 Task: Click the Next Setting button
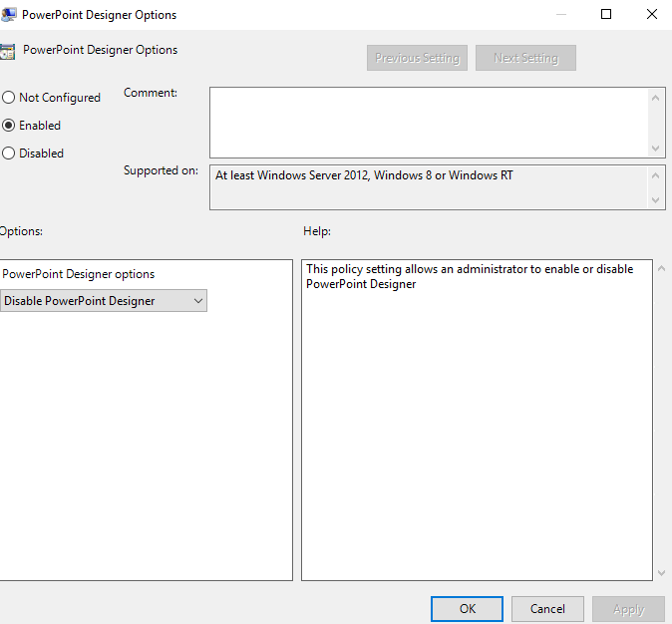point(525,58)
